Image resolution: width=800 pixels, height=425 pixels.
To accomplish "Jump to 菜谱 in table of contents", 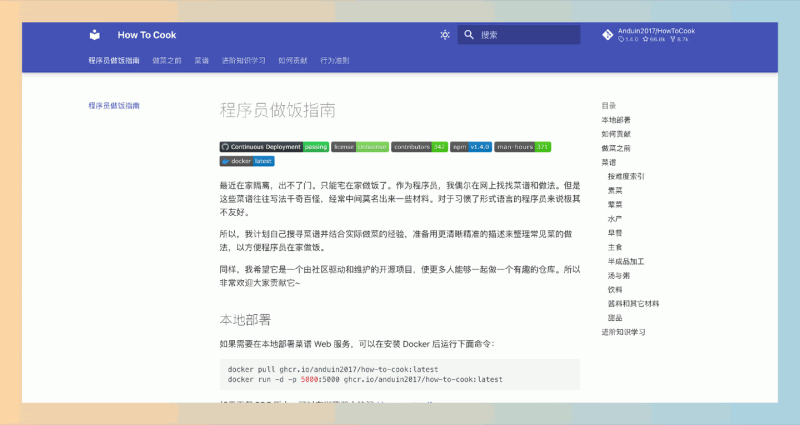I will 609,162.
